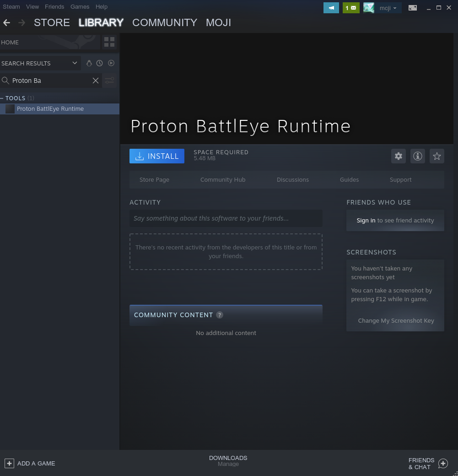Toggle sort by recent activity clock
Viewport: 458px width, 476px height.
click(x=100, y=63)
